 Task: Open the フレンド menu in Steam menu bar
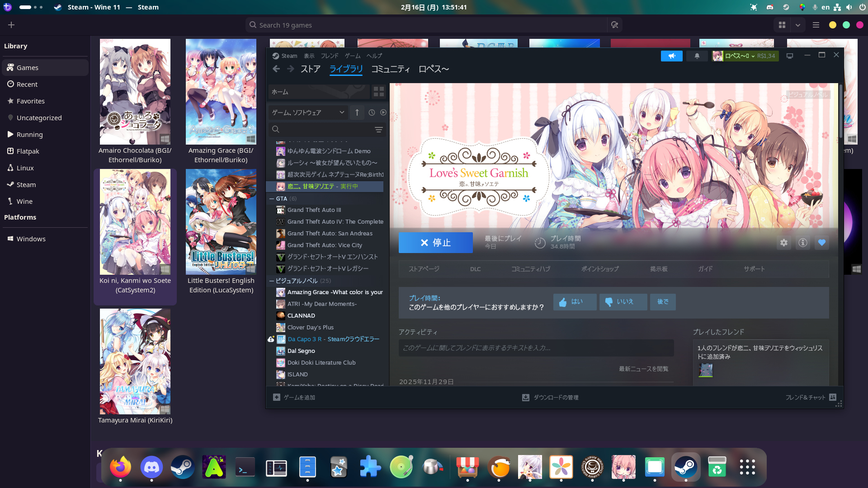click(x=329, y=56)
